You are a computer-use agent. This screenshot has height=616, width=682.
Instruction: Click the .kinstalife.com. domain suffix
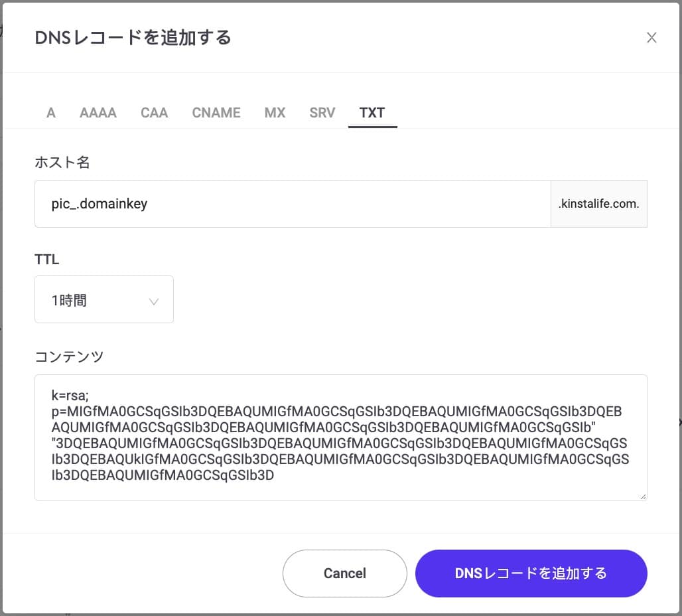click(x=599, y=204)
